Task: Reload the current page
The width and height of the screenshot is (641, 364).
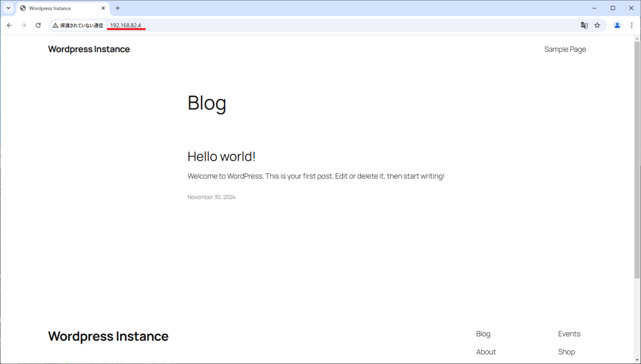Action: (x=38, y=25)
